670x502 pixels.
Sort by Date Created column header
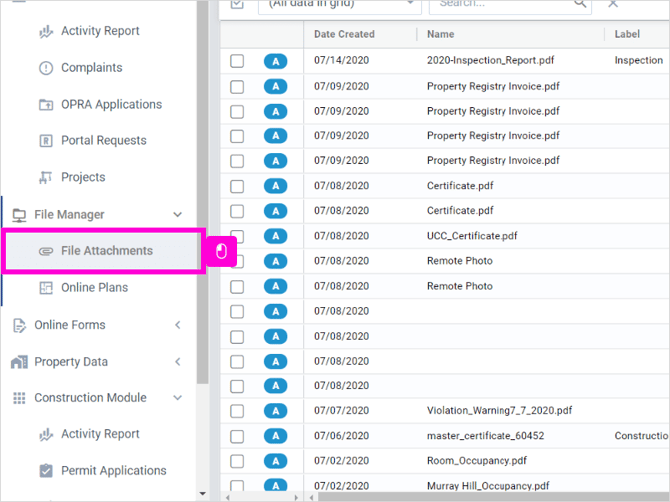point(344,34)
